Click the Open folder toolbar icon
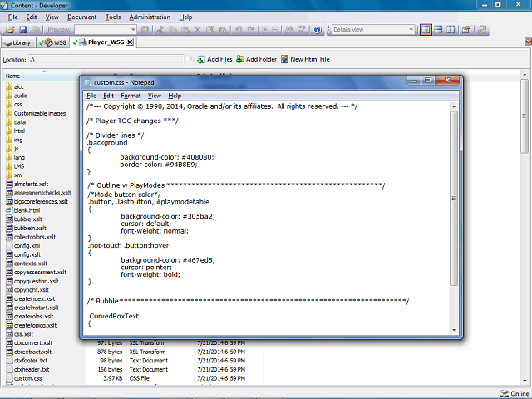Viewport: 532px width, 399px height. 10,30
